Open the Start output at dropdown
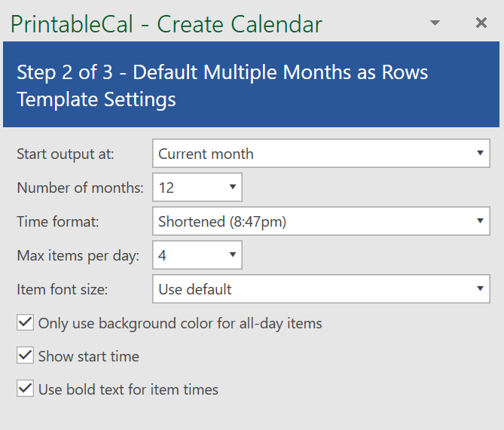The width and height of the screenshot is (504, 430). click(x=321, y=154)
